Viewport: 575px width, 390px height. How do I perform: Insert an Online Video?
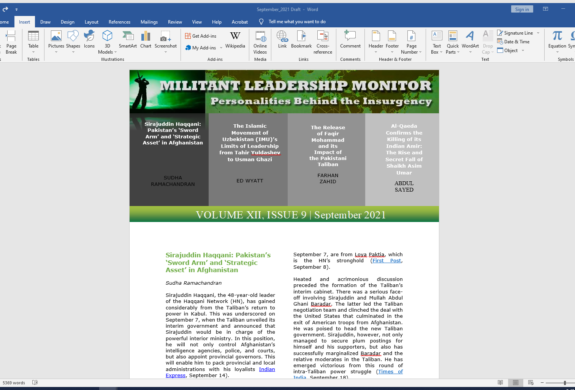[260, 42]
